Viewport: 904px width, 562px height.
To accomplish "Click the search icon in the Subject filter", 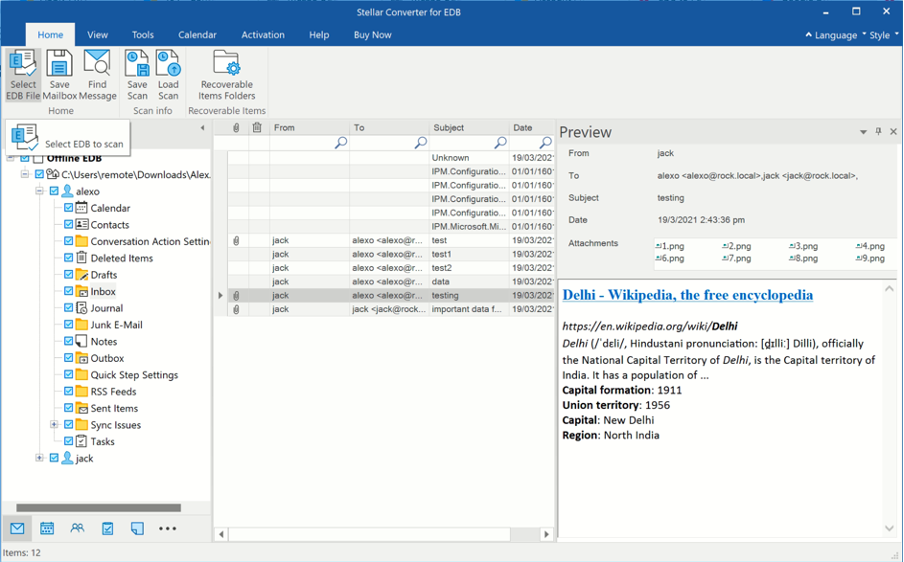I will (x=500, y=142).
